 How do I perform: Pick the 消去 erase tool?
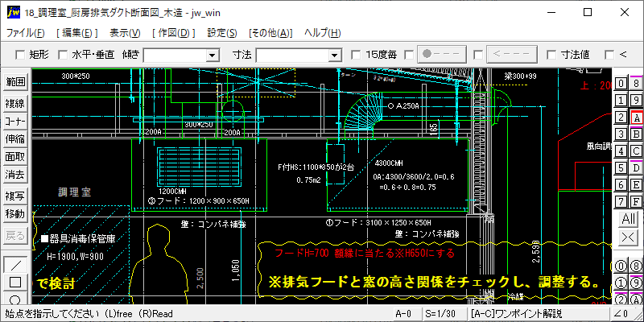click(x=15, y=175)
